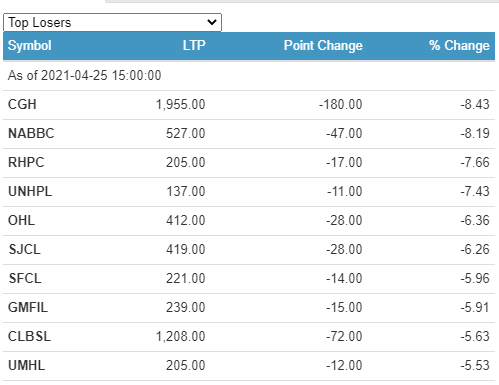Select the CLBSL point change -72.00
The width and height of the screenshot is (499, 385).
click(344, 337)
